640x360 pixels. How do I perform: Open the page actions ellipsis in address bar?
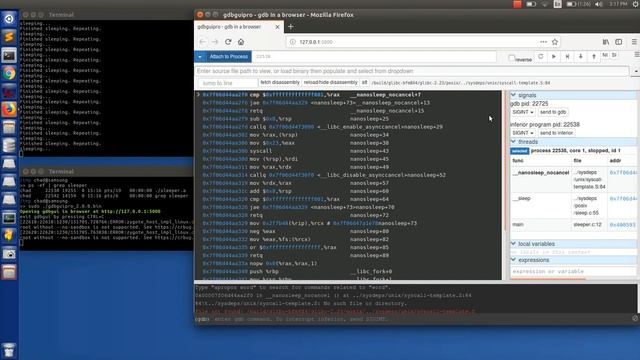tap(543, 42)
